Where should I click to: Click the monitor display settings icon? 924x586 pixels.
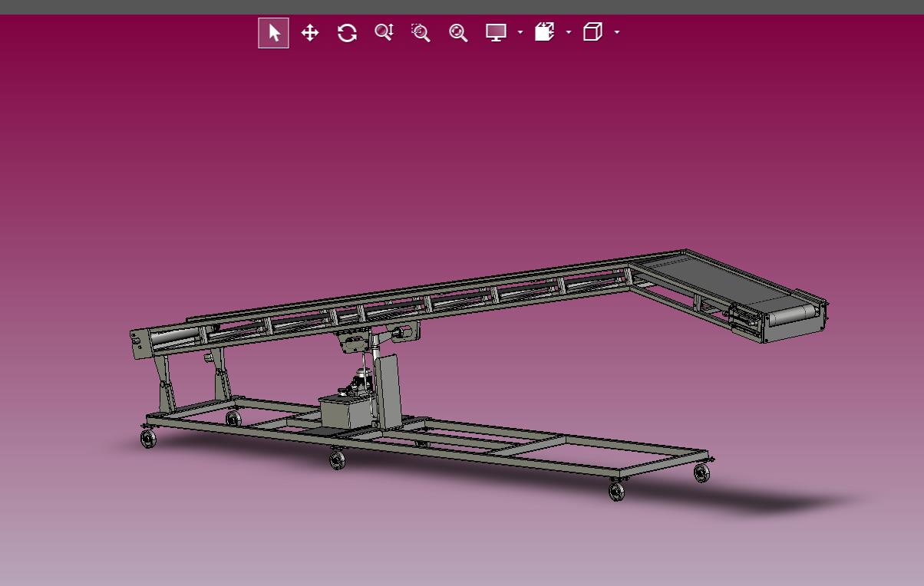pos(497,33)
